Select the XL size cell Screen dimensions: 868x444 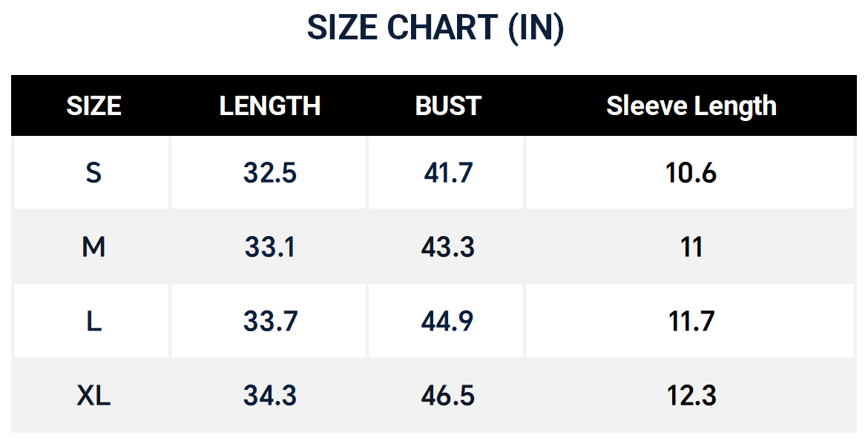click(x=93, y=395)
